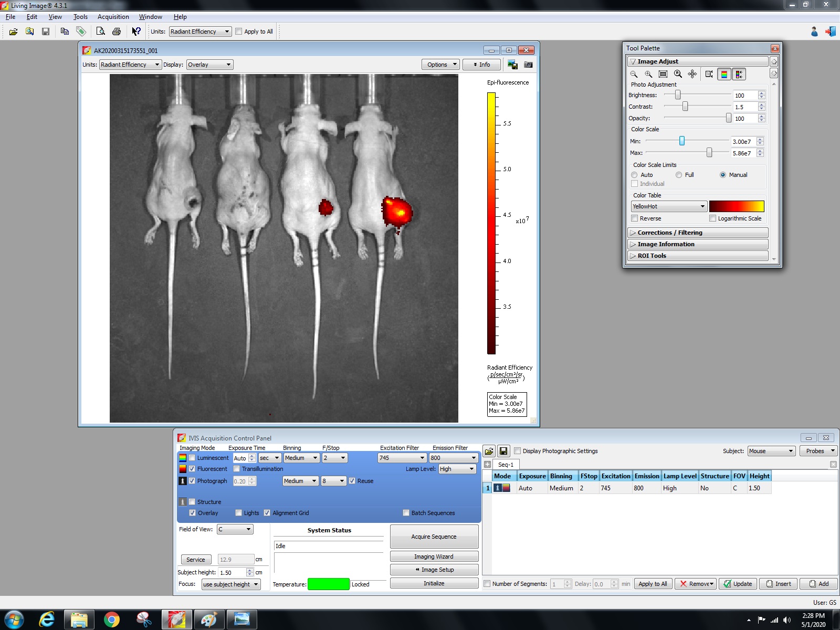Screen dimensions: 840x630
Task: Select the zoom in magnifier in Tool Palette
Action: (x=648, y=75)
